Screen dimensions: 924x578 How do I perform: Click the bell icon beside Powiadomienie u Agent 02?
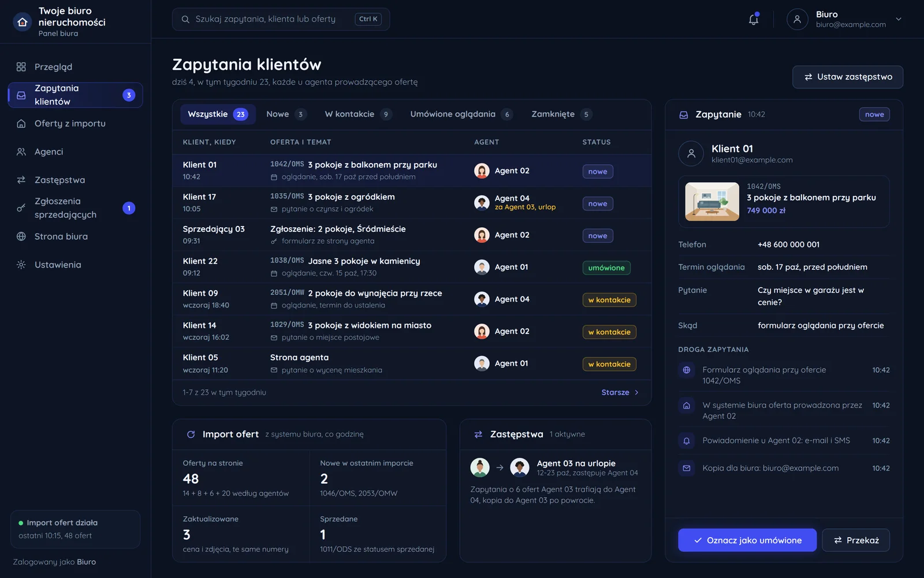(687, 441)
